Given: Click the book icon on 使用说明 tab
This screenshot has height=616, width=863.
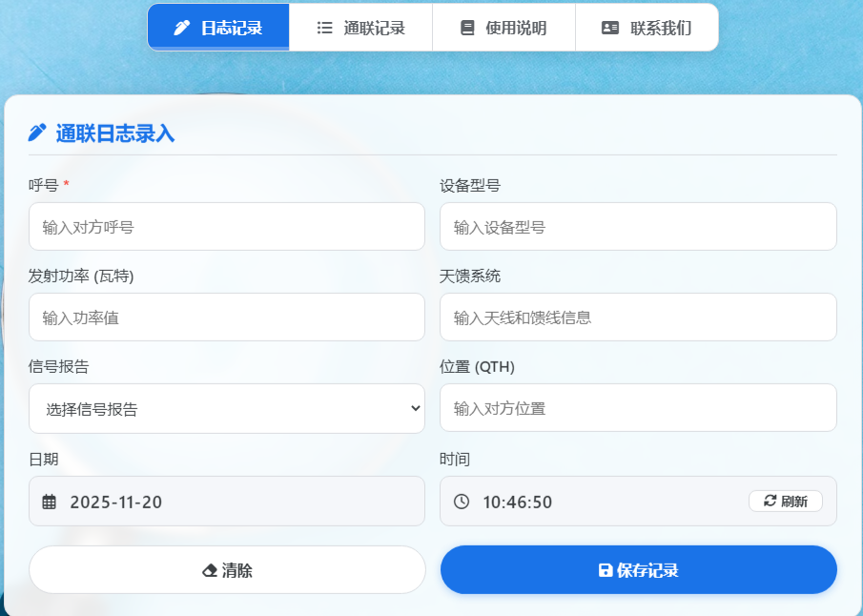Looking at the screenshot, I should tap(467, 27).
